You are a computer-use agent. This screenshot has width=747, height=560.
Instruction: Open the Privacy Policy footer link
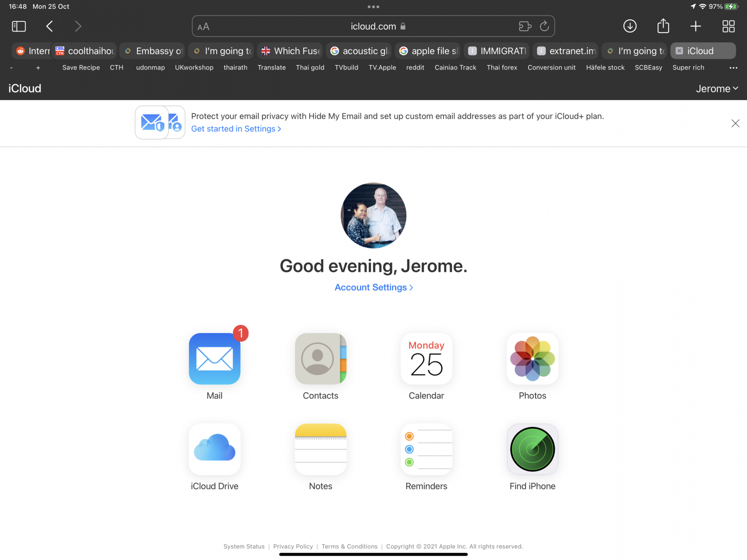point(293,546)
